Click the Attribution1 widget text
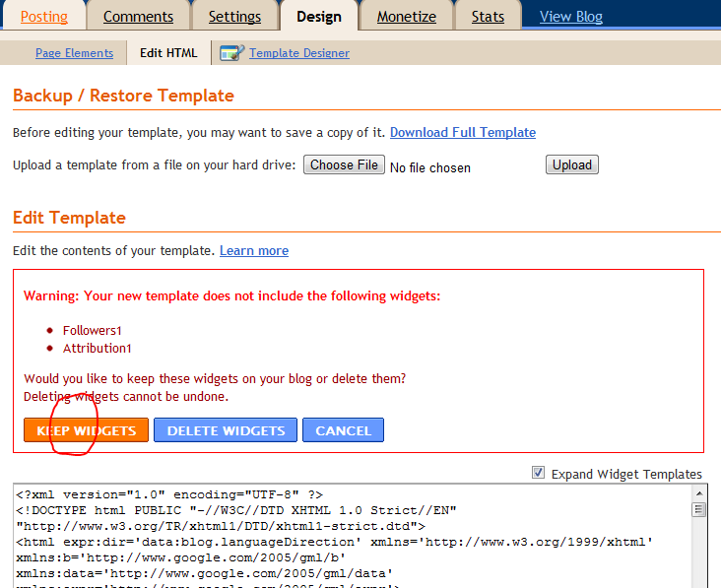The image size is (721, 588). point(98,349)
